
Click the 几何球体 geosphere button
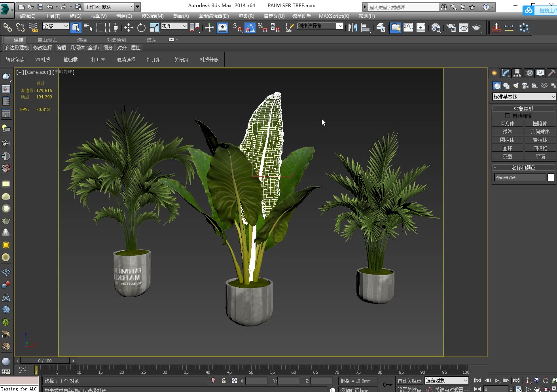point(540,132)
